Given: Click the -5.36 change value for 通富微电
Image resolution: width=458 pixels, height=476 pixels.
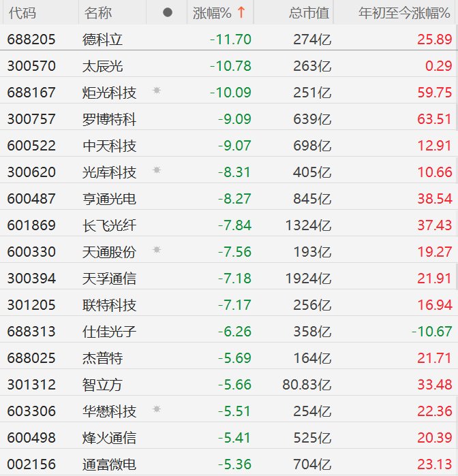Looking at the screenshot, I should coord(234,464).
